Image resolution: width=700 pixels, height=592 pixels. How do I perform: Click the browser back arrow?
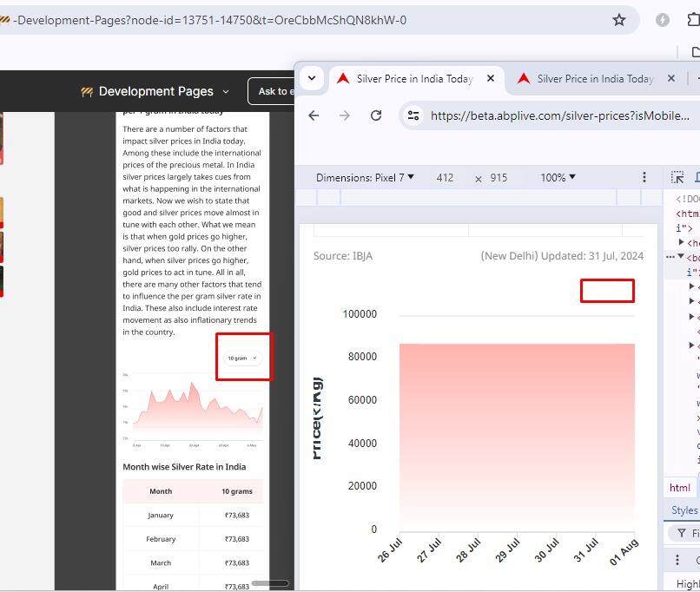point(314,115)
